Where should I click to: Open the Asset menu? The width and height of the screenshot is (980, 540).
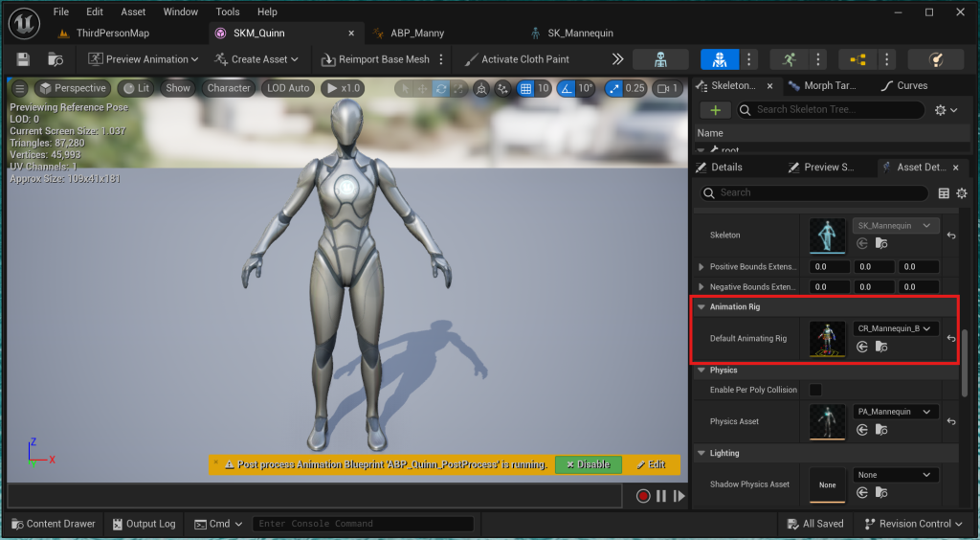pyautogui.click(x=133, y=11)
